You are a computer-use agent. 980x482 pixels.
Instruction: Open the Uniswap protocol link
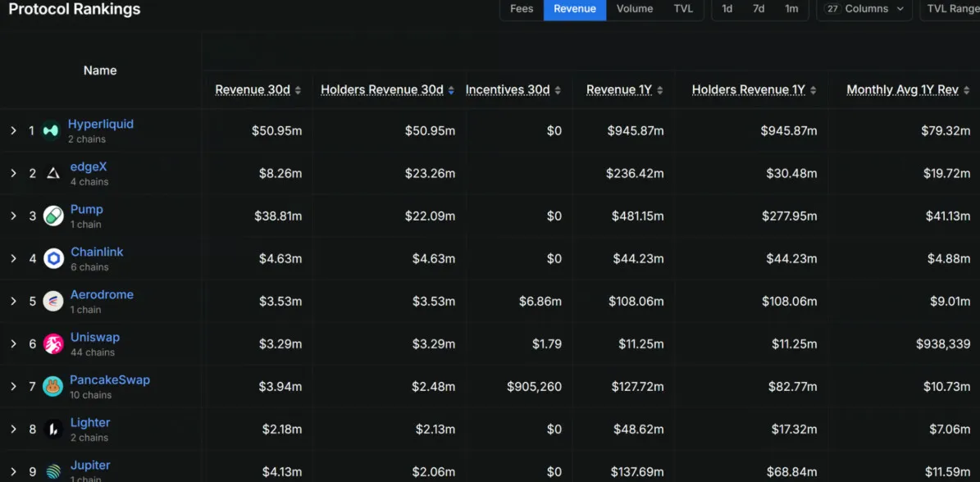pos(95,337)
